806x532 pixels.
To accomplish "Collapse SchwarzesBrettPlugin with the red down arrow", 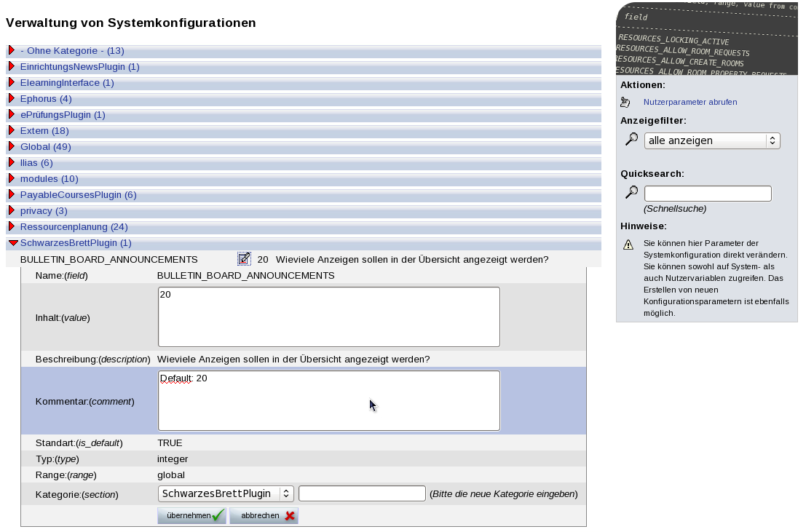I will pos(13,243).
